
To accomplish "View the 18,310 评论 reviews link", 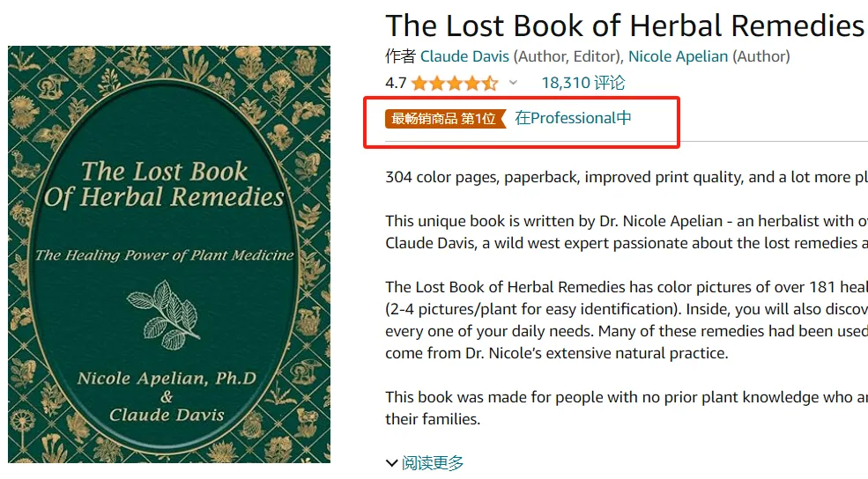I will tap(582, 83).
